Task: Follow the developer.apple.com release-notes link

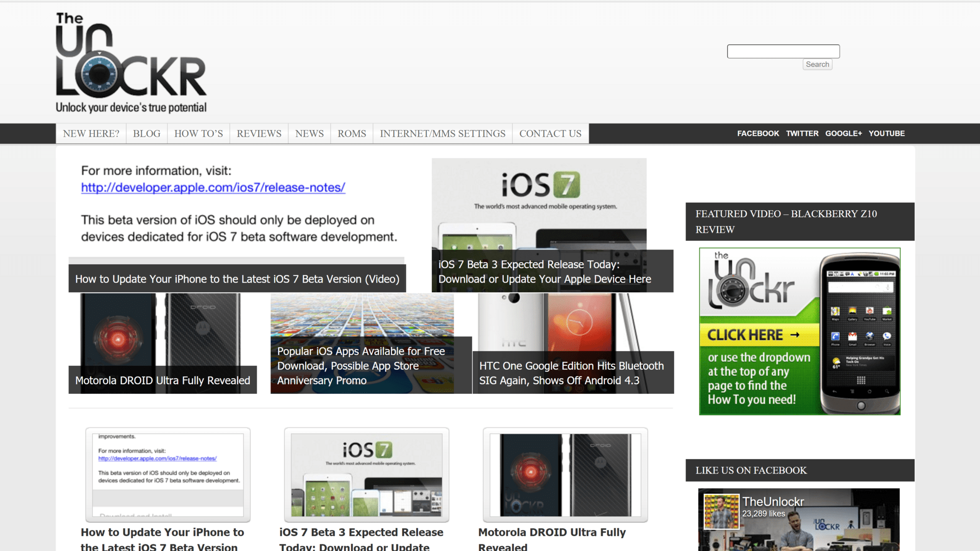Action: tap(213, 188)
